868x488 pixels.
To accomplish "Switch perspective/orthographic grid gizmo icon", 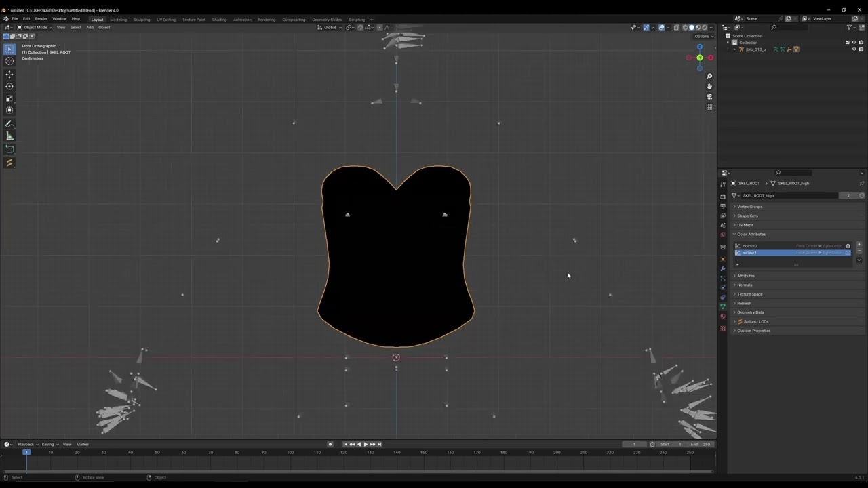I will point(709,106).
